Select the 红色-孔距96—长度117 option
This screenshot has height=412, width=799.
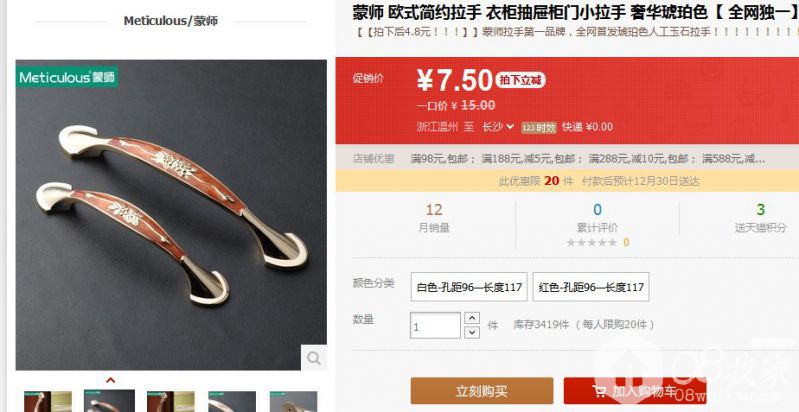pyautogui.click(x=591, y=287)
